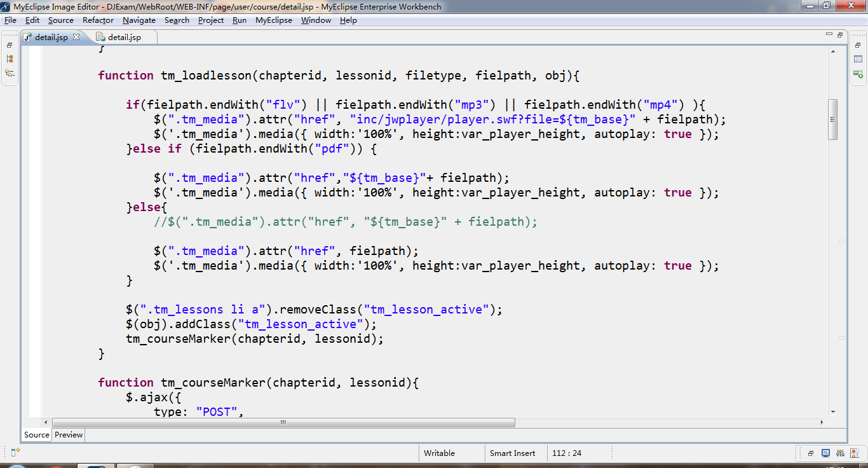Open the Run menu

[240, 20]
